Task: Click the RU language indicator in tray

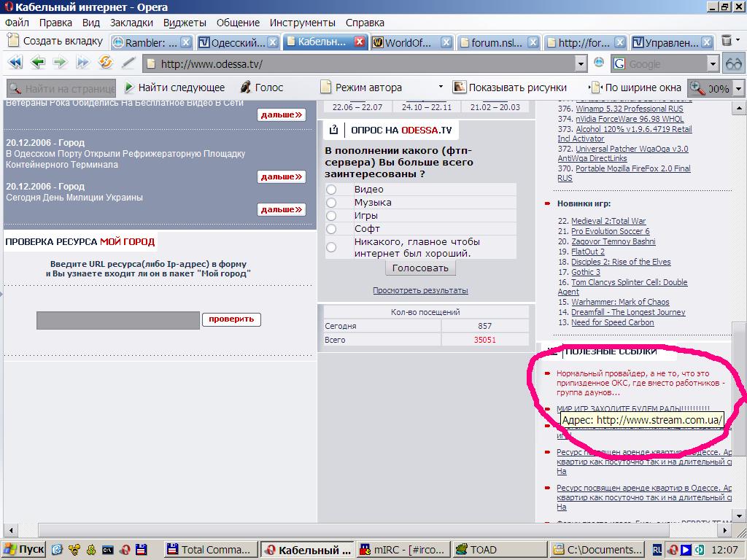Action: click(657, 550)
